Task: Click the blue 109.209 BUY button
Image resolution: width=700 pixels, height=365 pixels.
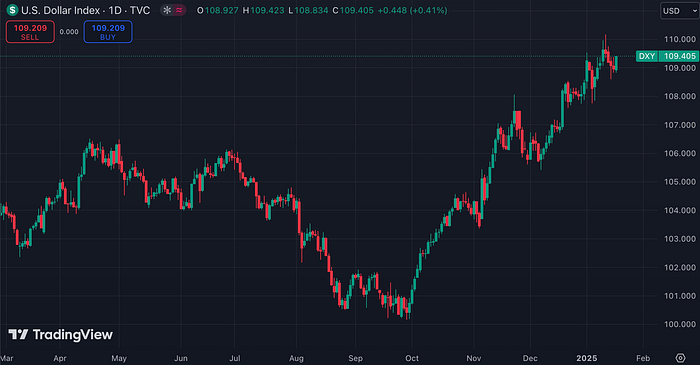Action: click(108, 32)
